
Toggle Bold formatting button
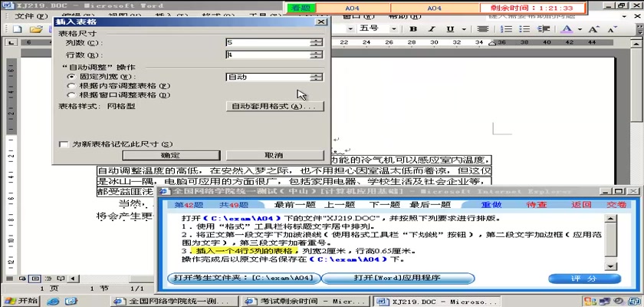(x=413, y=29)
